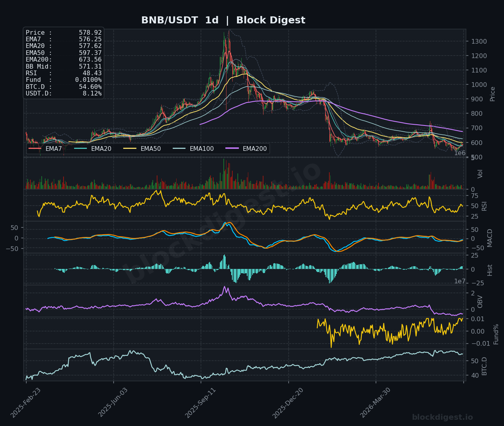Screen dimensions: 504x426
Task: Click the EMA200 value 673.56
Action: [90, 60]
